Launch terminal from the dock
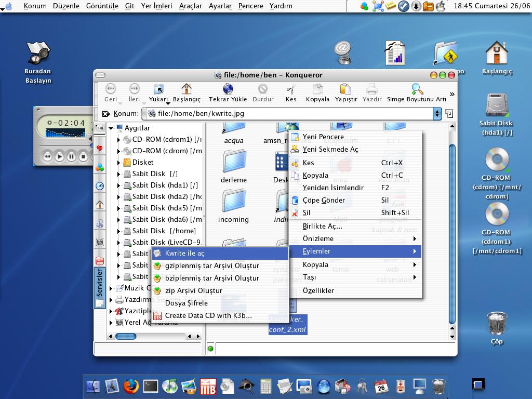Screen dimensions: 532x399 (x=150, y=387)
